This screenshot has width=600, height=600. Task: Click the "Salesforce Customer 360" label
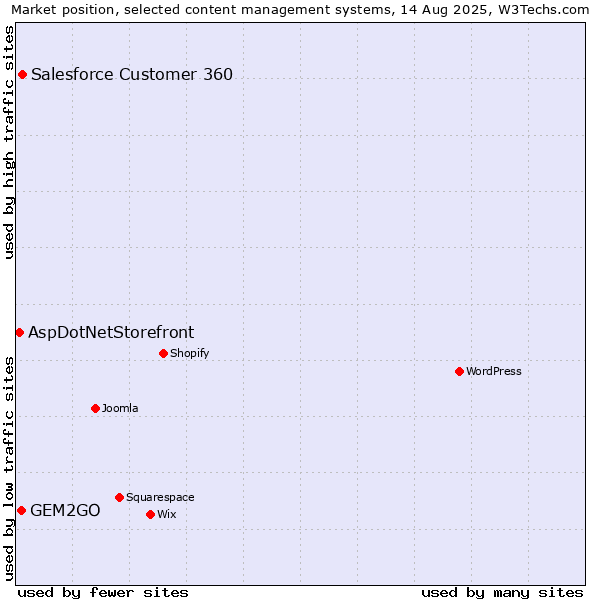tap(132, 74)
